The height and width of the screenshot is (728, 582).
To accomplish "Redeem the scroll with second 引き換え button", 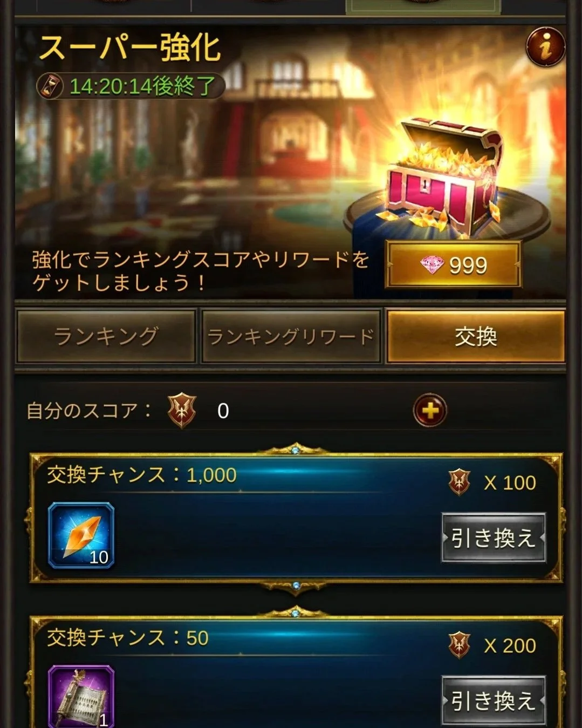I will (x=493, y=700).
